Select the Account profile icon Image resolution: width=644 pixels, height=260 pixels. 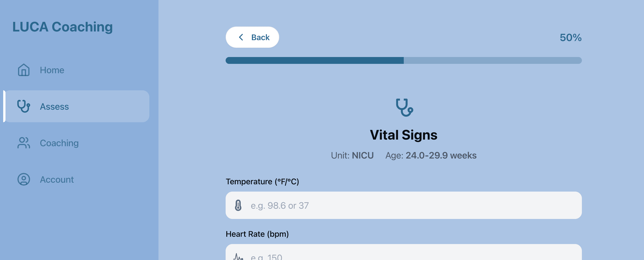[x=23, y=179]
